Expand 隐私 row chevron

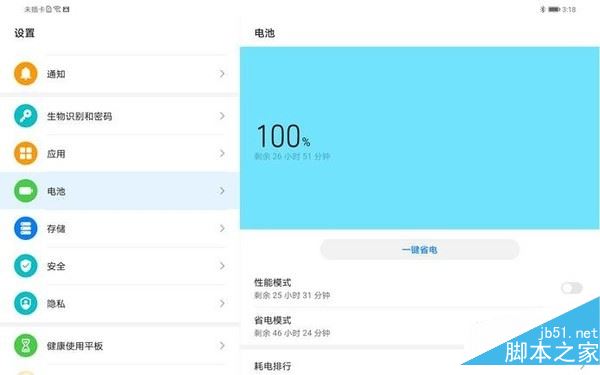click(222, 303)
